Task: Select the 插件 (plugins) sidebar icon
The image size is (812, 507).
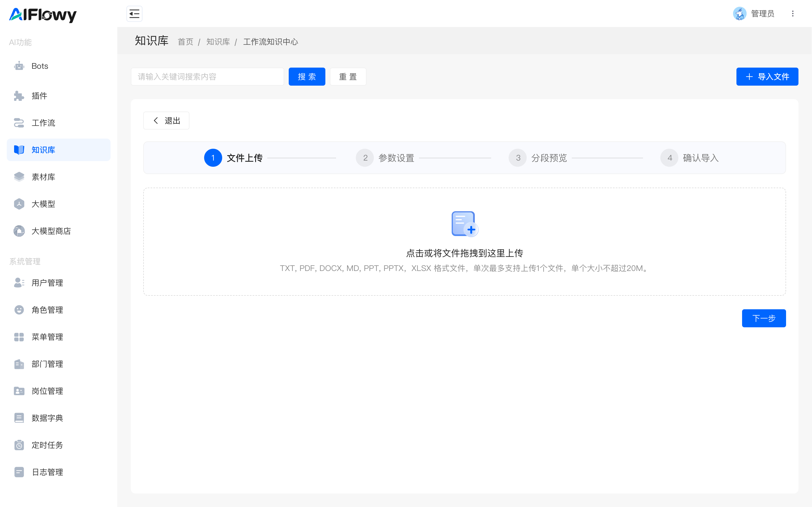Action: pyautogui.click(x=19, y=96)
